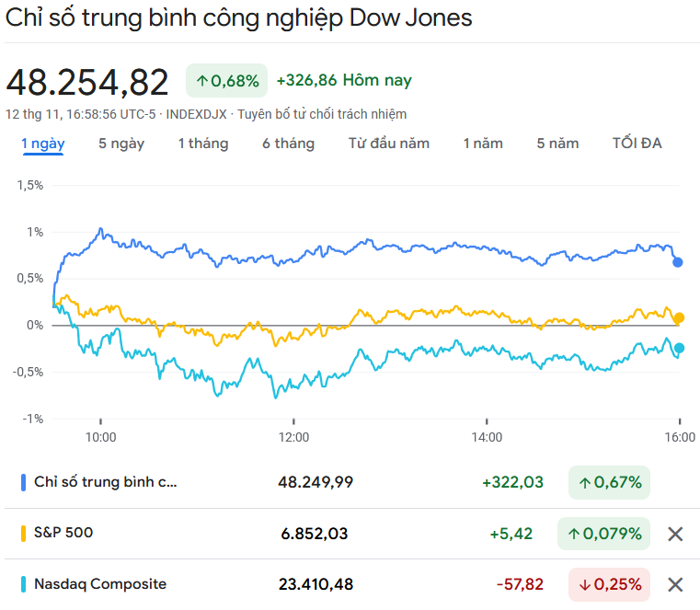This screenshot has width=700, height=610.
Task: Click the Nasdaq Composite yellow-teal color swatch
Action: pyautogui.click(x=23, y=584)
